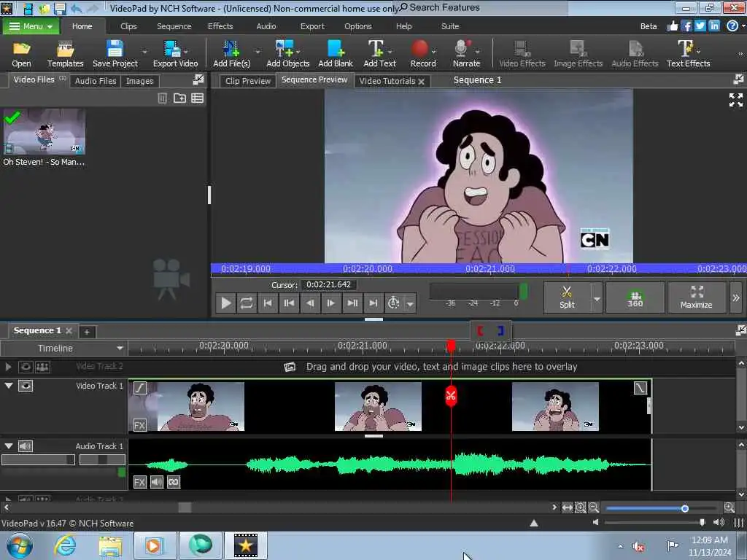Screen dimensions: 747x560
Task: Adjust the master volume slider in status bar
Action: (703, 522)
